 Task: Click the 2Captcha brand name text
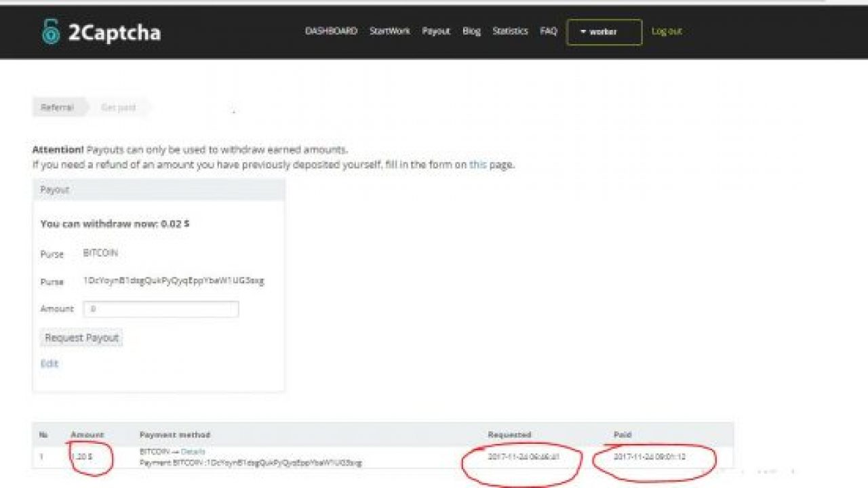click(114, 33)
